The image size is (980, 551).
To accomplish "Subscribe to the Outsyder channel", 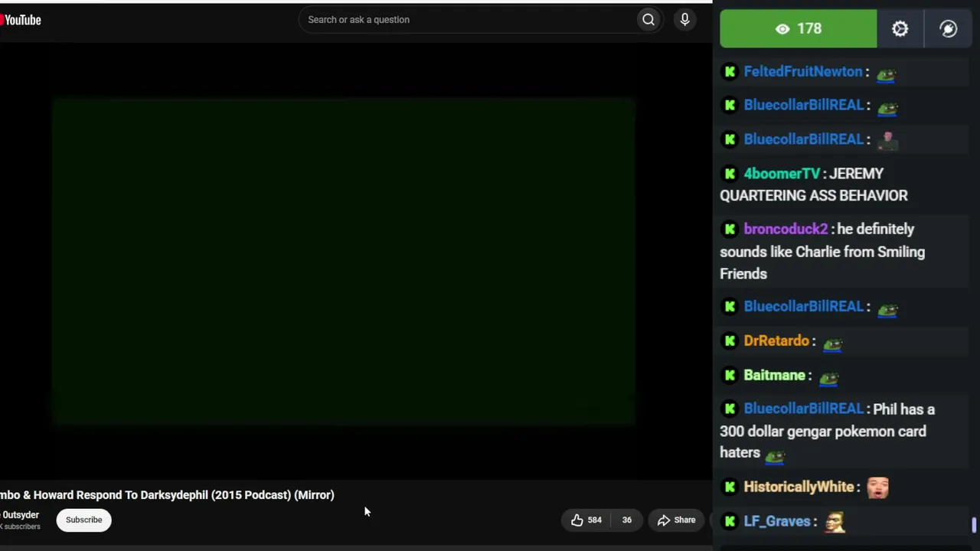I will click(83, 520).
